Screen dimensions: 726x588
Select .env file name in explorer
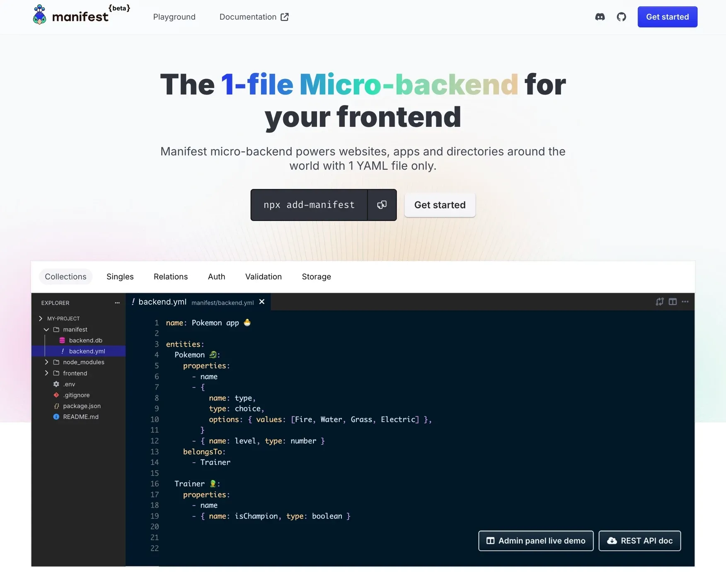click(69, 384)
